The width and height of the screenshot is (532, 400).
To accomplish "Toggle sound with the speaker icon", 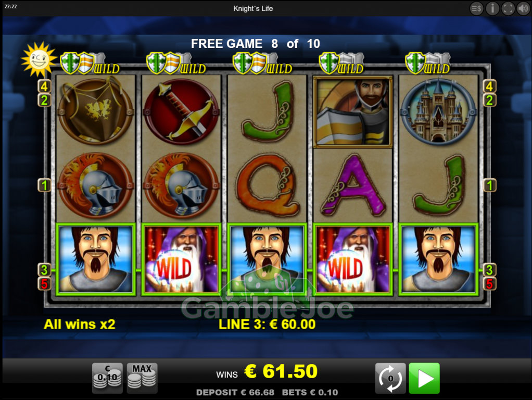I will [x=523, y=8].
